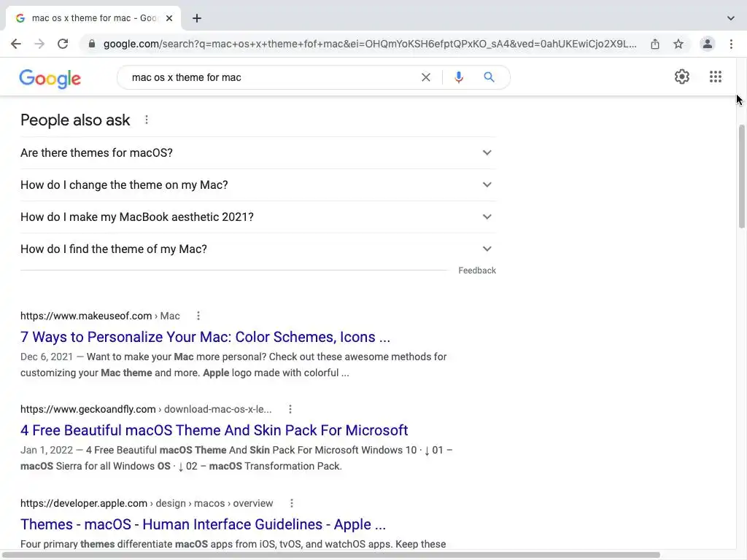Screen dimensions: 747x560
Task: Click the share page icon in address bar
Action: (x=655, y=44)
